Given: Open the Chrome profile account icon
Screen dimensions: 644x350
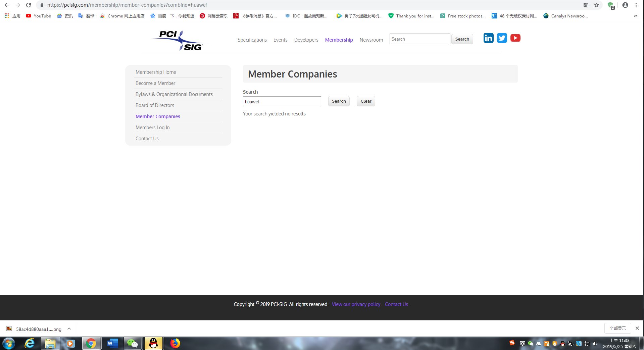Looking at the screenshot, I should [x=625, y=5].
